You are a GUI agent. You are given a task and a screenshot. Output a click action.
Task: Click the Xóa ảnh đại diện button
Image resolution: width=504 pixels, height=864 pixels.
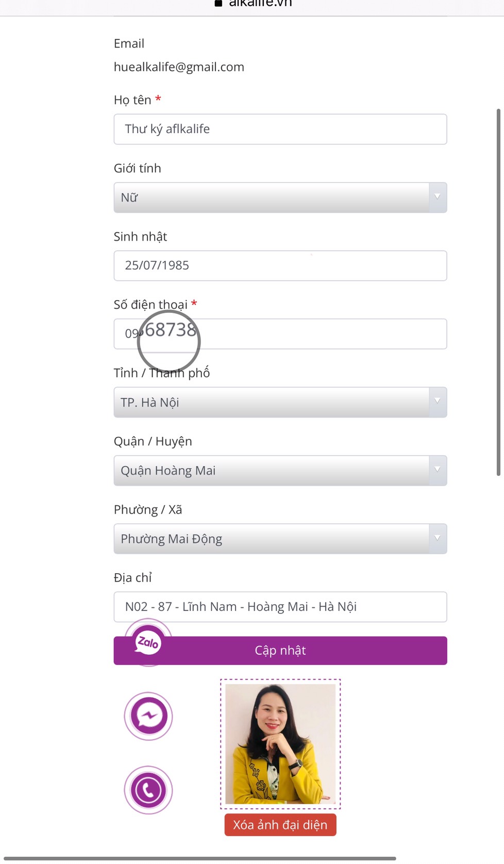point(280,825)
